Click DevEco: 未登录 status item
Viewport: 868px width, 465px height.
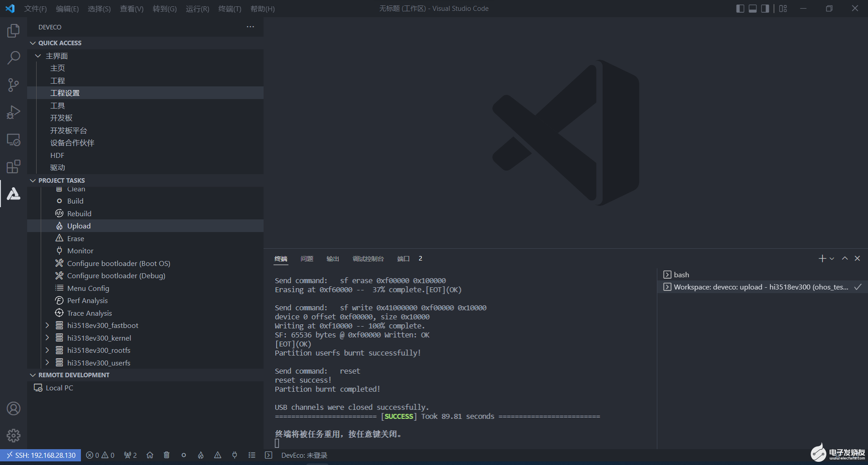(304, 455)
